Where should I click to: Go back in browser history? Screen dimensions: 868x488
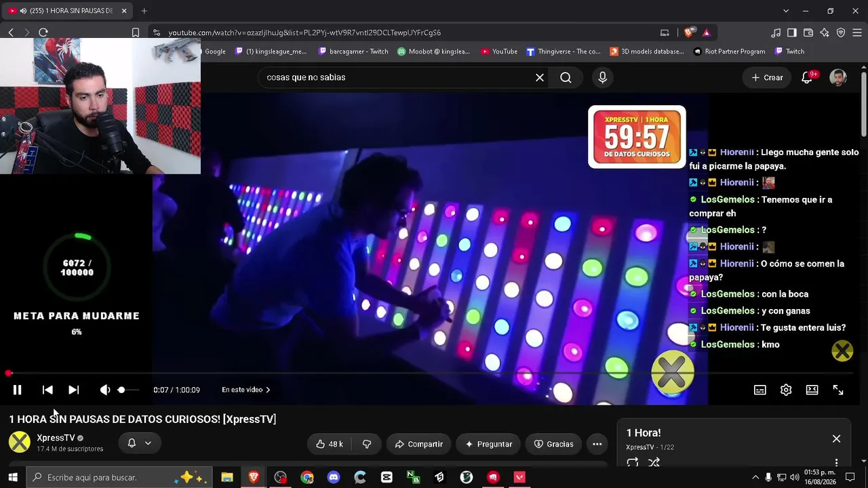[x=11, y=33]
